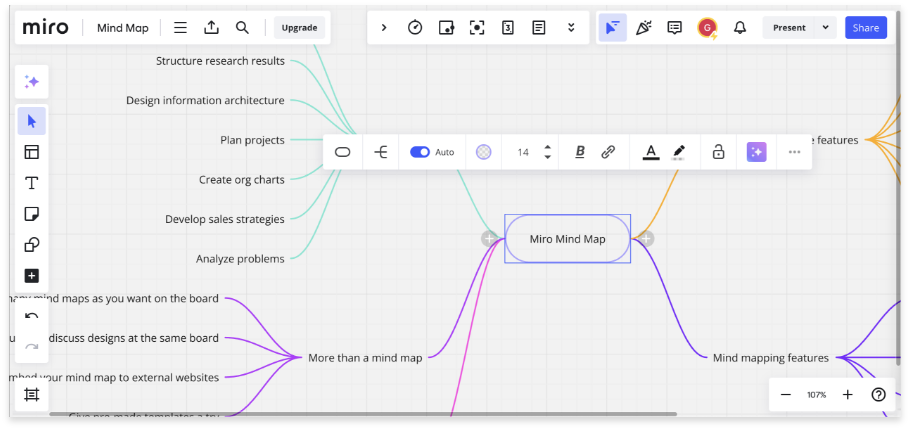Click the Undo arrow
910x430 pixels.
(31, 316)
